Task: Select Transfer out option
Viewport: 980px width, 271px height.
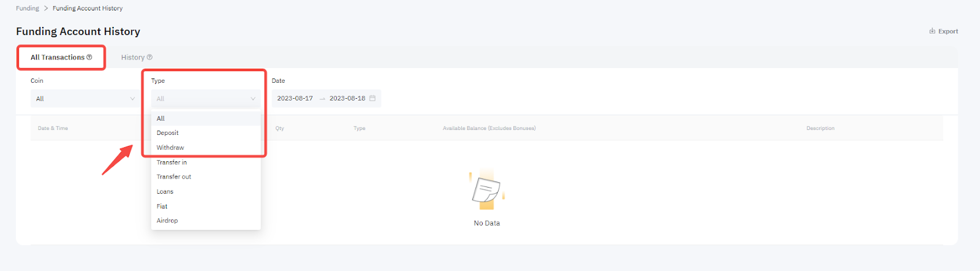Action: tap(174, 177)
